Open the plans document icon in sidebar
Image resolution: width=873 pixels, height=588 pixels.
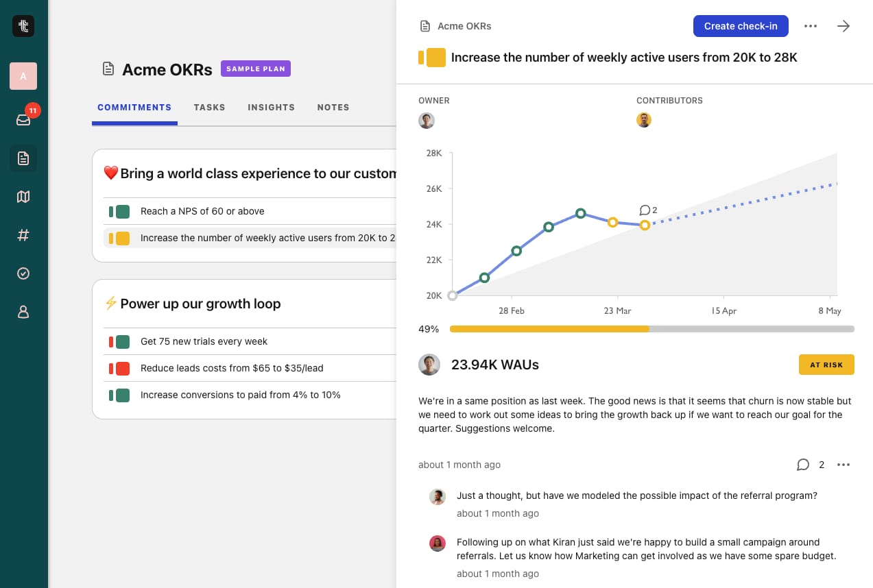23,158
